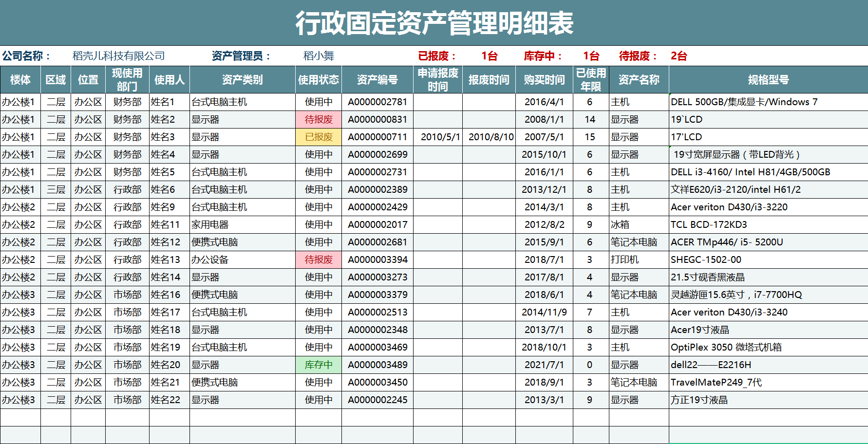Click asset number A0000002245
The height and width of the screenshot is (444, 868).
point(377,400)
